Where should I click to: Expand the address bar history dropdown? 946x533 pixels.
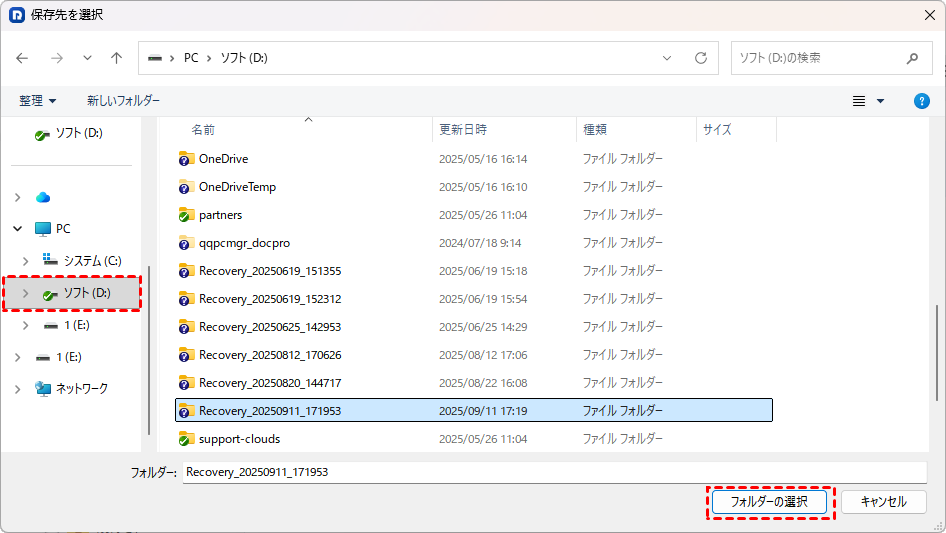point(667,58)
